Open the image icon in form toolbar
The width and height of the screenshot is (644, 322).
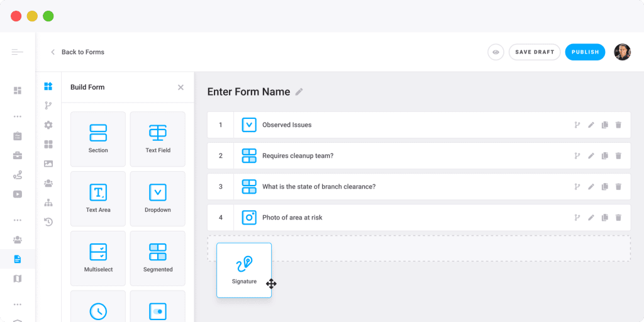click(x=48, y=164)
